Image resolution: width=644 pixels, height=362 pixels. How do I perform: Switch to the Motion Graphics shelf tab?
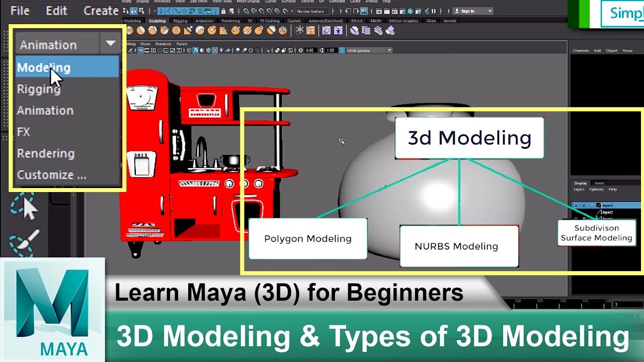pos(404,21)
